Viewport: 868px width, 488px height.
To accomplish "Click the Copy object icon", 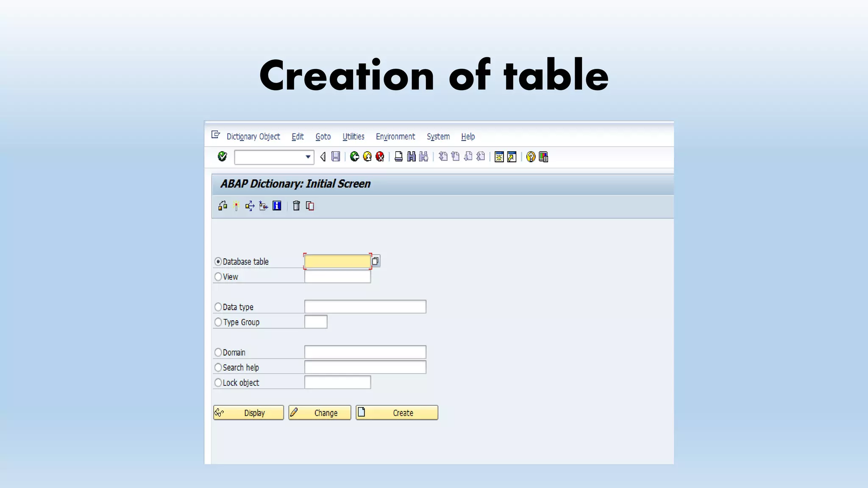I will (x=310, y=206).
